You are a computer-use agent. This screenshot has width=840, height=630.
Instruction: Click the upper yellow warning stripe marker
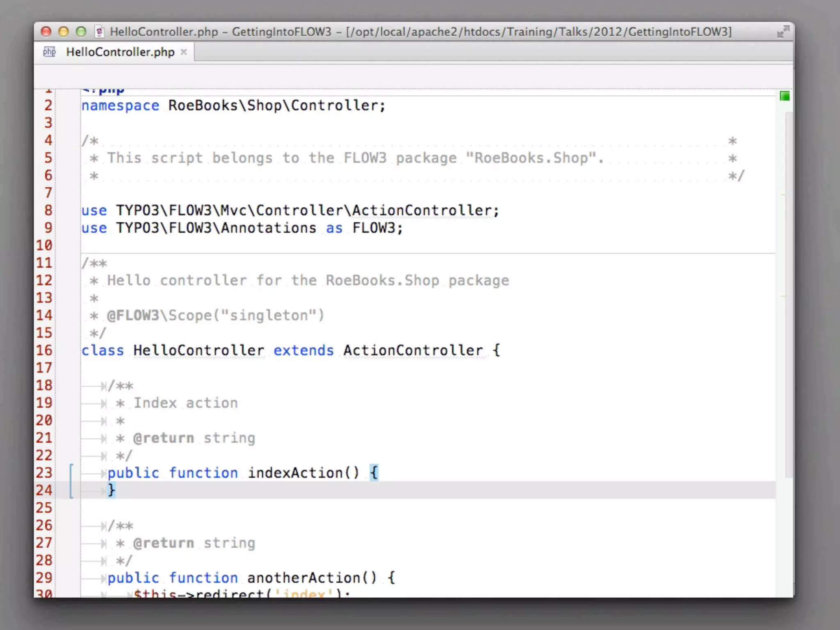tap(782, 195)
